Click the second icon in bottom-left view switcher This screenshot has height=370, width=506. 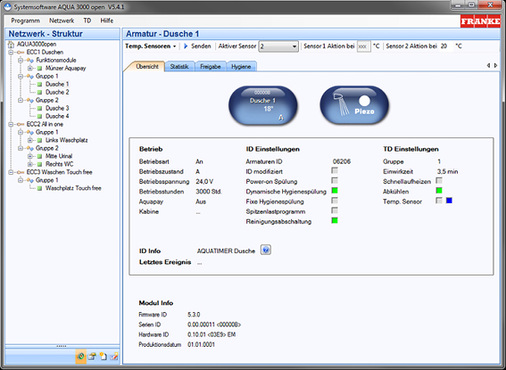(x=92, y=356)
